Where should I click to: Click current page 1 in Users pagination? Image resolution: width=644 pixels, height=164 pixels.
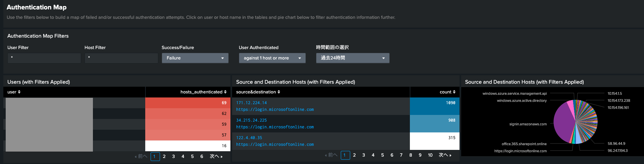155,157
